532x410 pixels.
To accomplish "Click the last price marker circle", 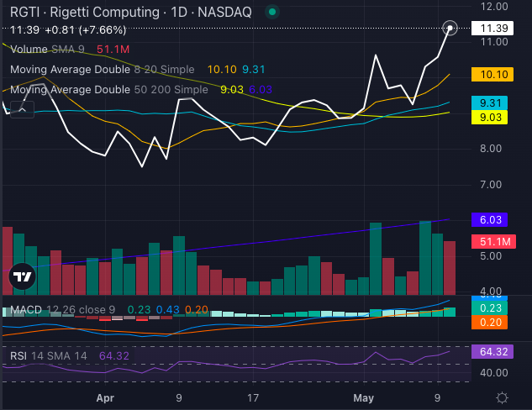I will (450, 29).
